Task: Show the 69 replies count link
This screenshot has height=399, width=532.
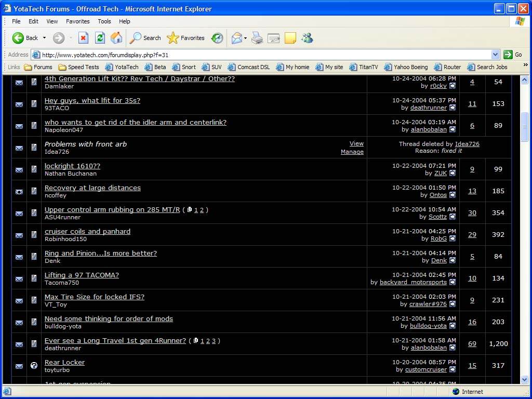Action: tap(472, 344)
